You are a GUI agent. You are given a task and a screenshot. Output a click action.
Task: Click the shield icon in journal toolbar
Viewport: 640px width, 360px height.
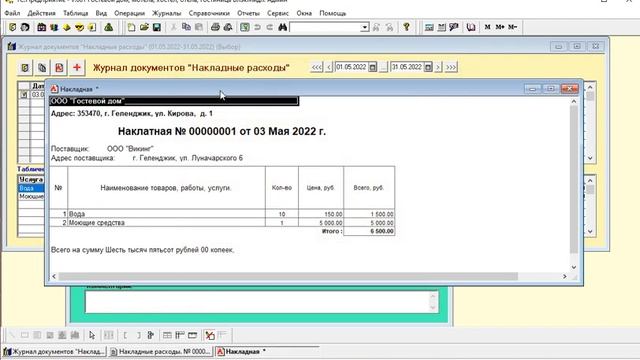(25, 67)
